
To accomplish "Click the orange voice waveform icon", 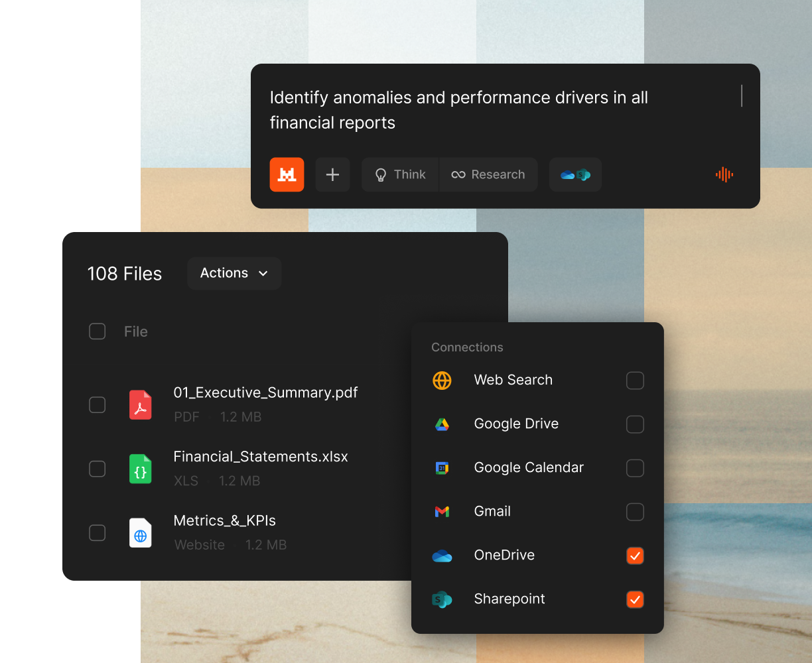I will click(724, 174).
